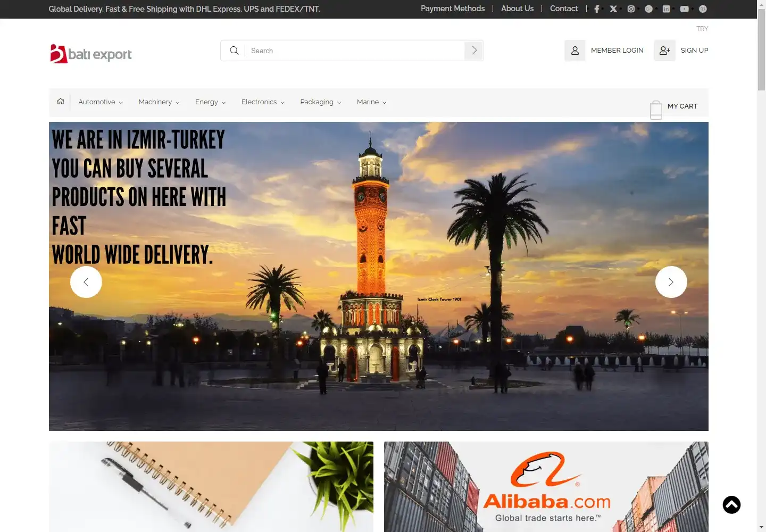Expand the Energy category menu
766x532 pixels.
(211, 102)
